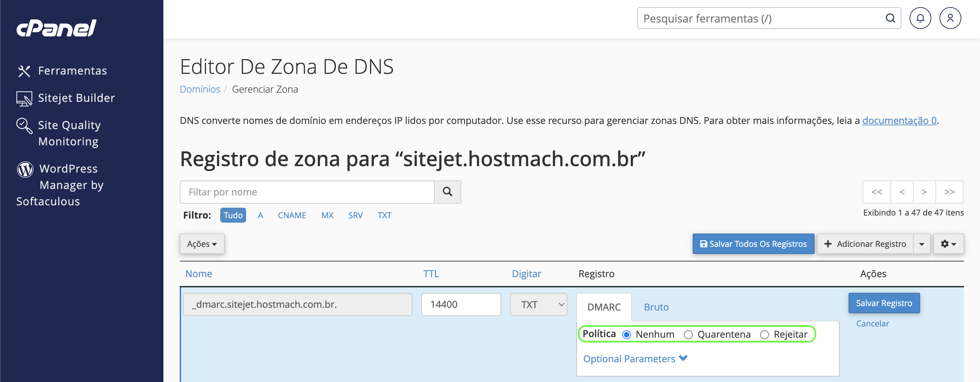Switch to the Bruto tab
The height and width of the screenshot is (382, 980).
(x=656, y=307)
